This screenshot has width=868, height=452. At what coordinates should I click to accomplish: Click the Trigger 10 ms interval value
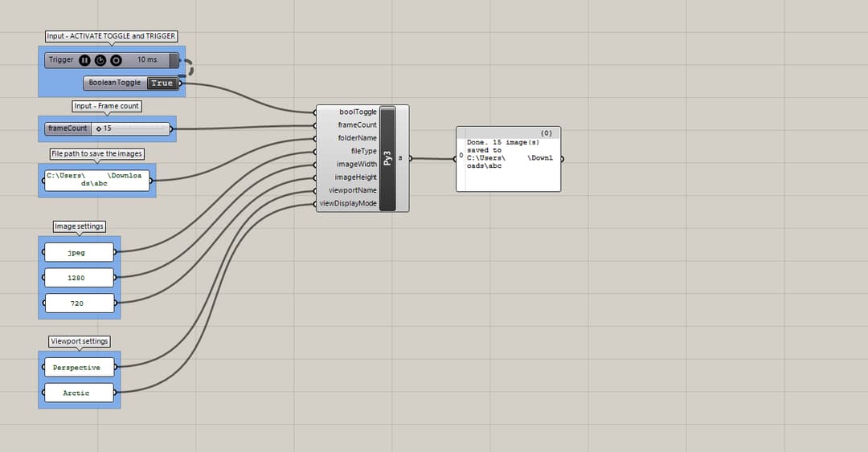[147, 59]
